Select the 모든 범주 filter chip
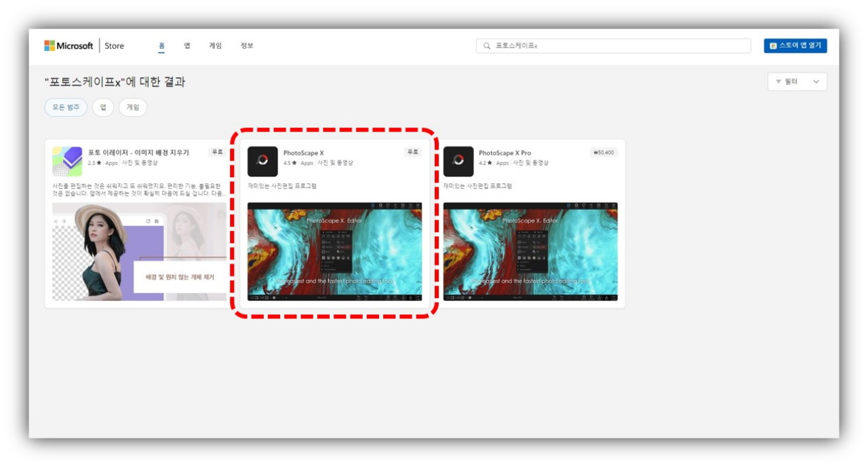Image resolution: width=868 pixels, height=467 pixels. coord(66,107)
